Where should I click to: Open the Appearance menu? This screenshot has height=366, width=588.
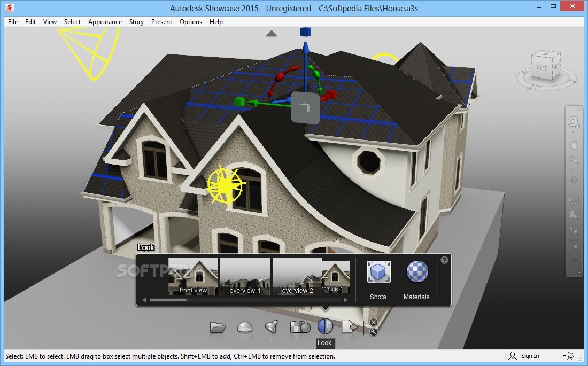click(x=105, y=22)
